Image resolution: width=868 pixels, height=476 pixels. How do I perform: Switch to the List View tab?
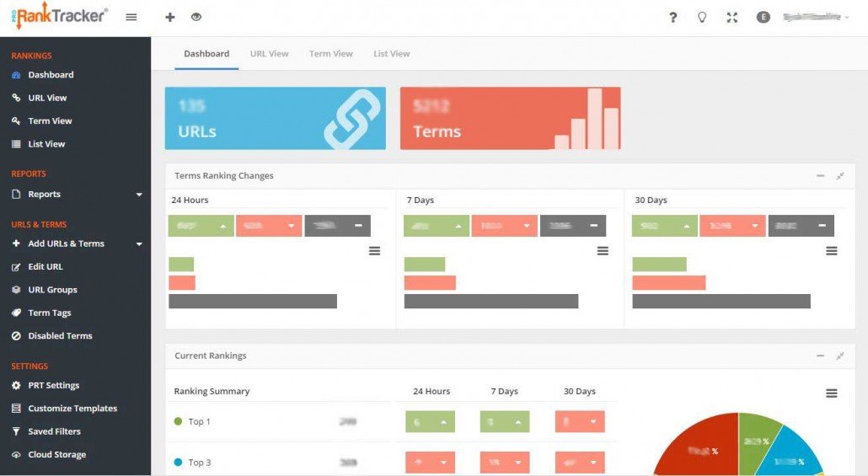(391, 54)
